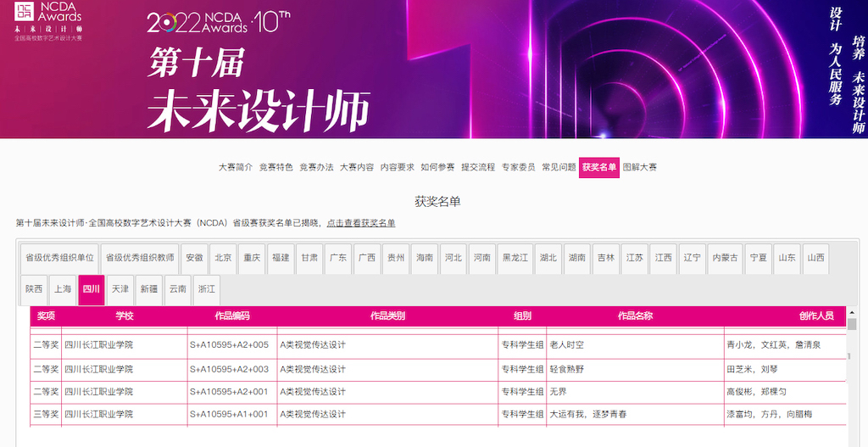Select the 广东 tab
The height and width of the screenshot is (447, 868).
pyautogui.click(x=338, y=258)
